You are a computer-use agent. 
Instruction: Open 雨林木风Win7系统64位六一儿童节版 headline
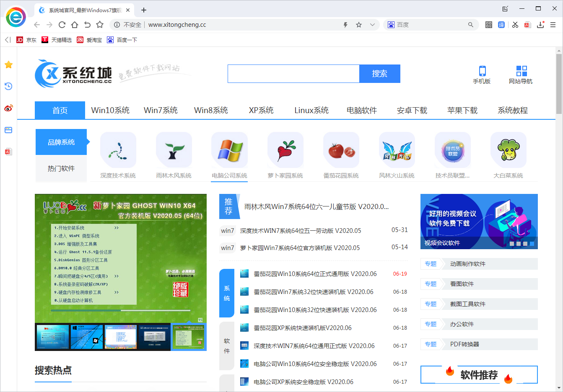point(317,206)
